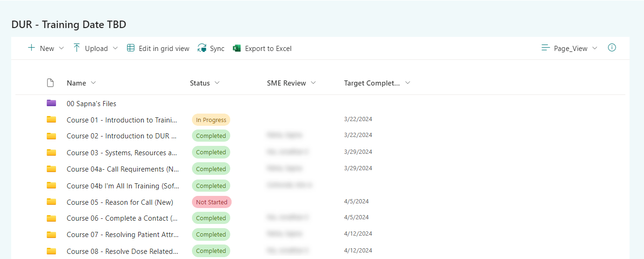Open Course 04b I'm All In Training folder

click(123, 186)
